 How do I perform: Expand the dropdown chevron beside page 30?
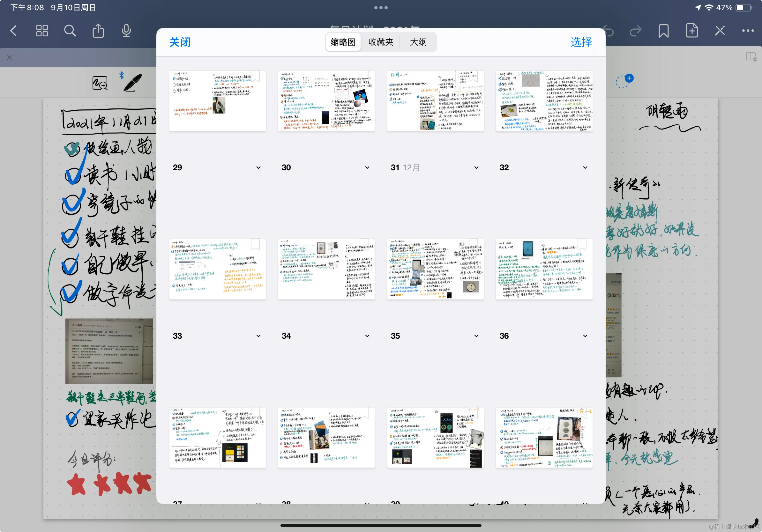pos(367,167)
